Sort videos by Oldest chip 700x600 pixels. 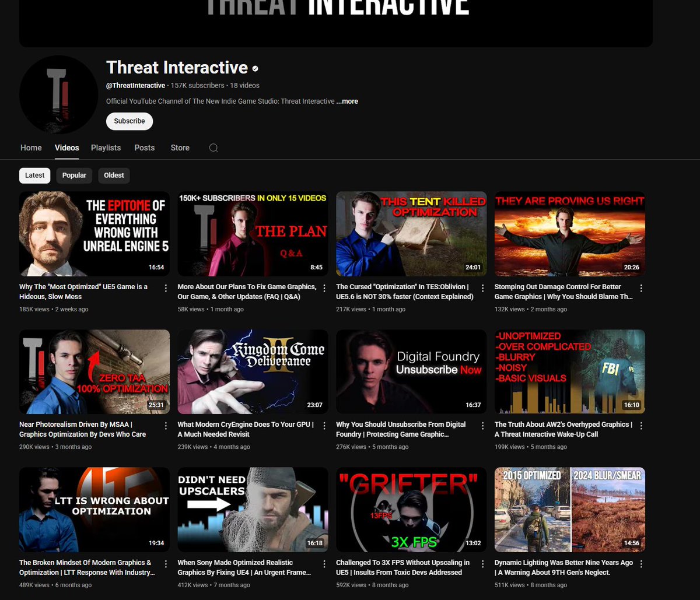coord(114,176)
